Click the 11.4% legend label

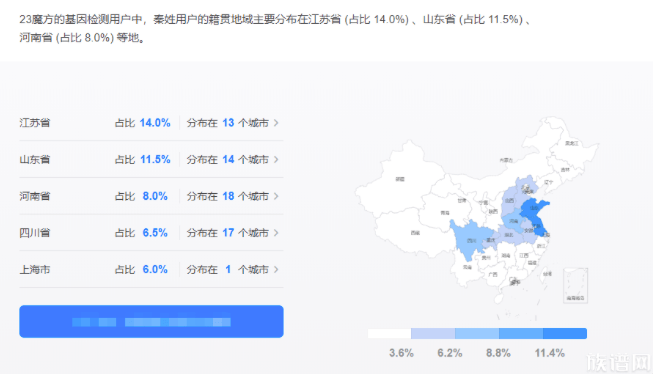550,353
